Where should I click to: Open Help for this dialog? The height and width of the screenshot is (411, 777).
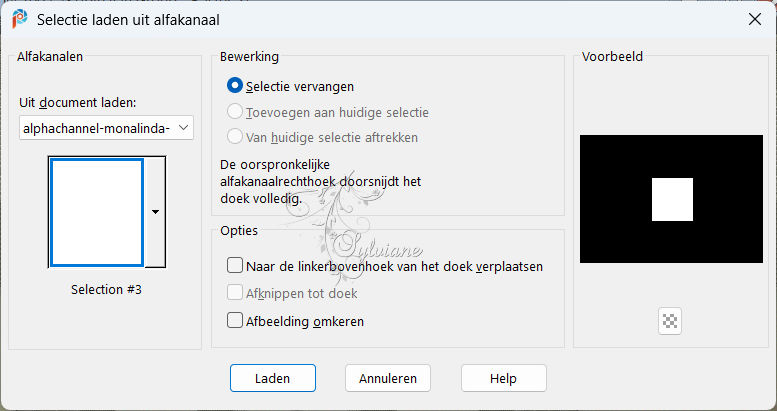pos(503,378)
